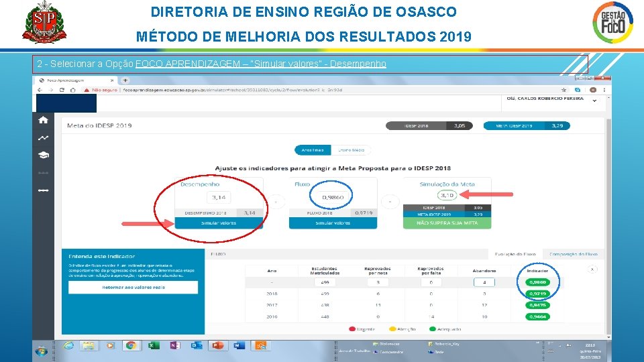Open the home icon in sidebar
The height and width of the screenshot is (362, 644).
pos(43,120)
